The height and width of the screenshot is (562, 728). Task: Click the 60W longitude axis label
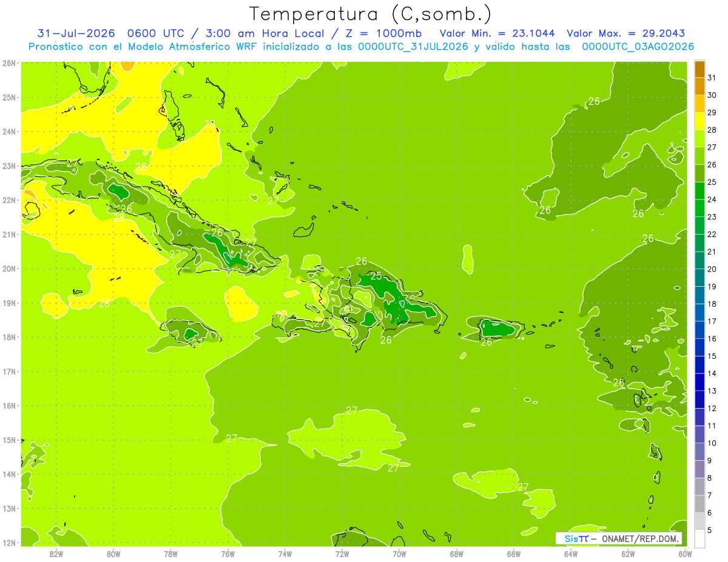pyautogui.click(x=684, y=554)
